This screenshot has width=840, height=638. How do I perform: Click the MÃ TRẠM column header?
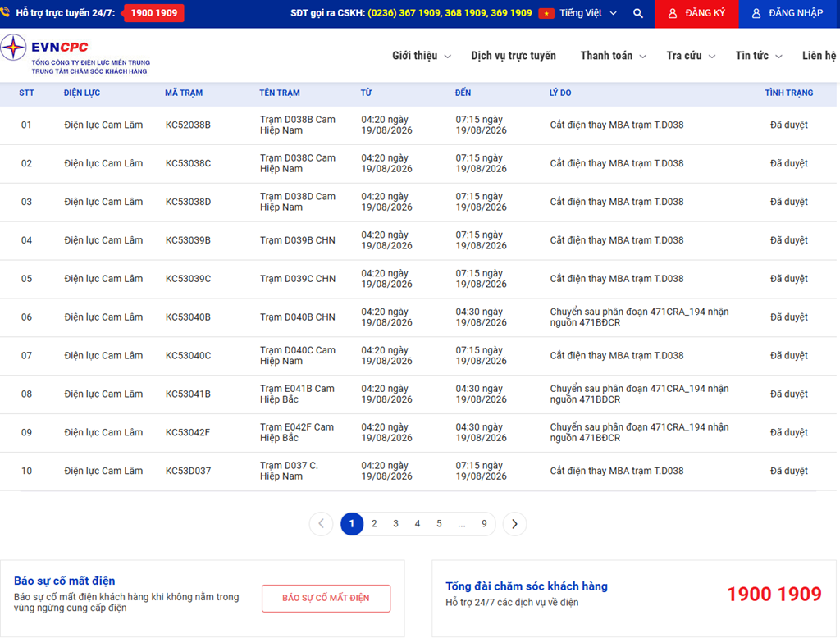[x=183, y=93]
